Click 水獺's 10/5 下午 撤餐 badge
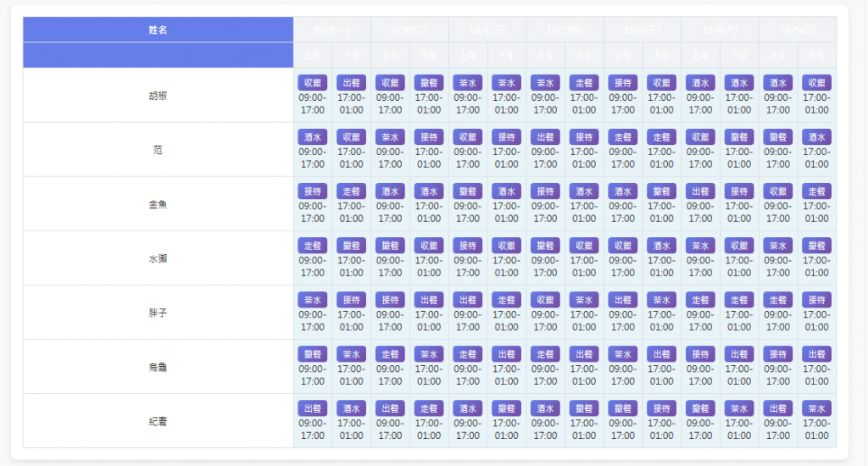The height and width of the screenshot is (466, 868). (x=816, y=245)
